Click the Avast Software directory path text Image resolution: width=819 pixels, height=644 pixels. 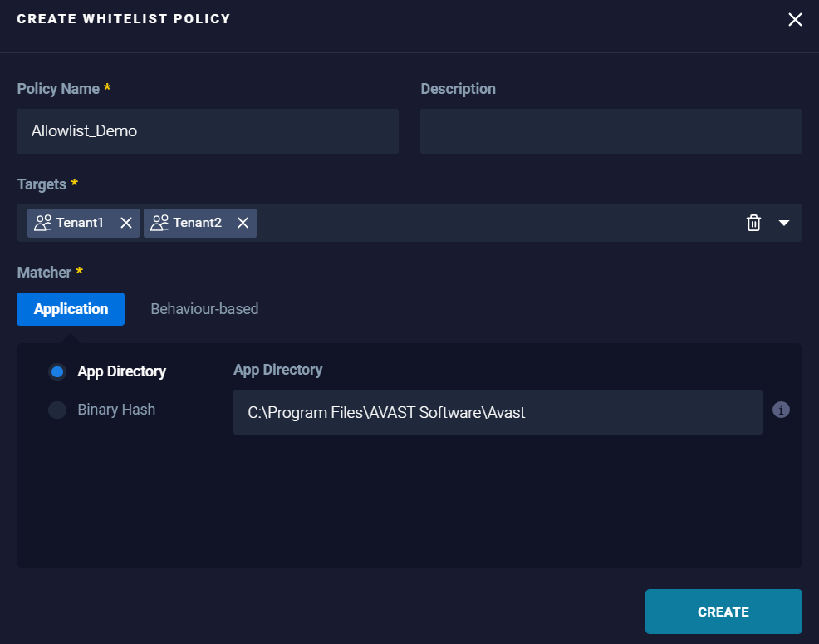pyautogui.click(x=386, y=411)
